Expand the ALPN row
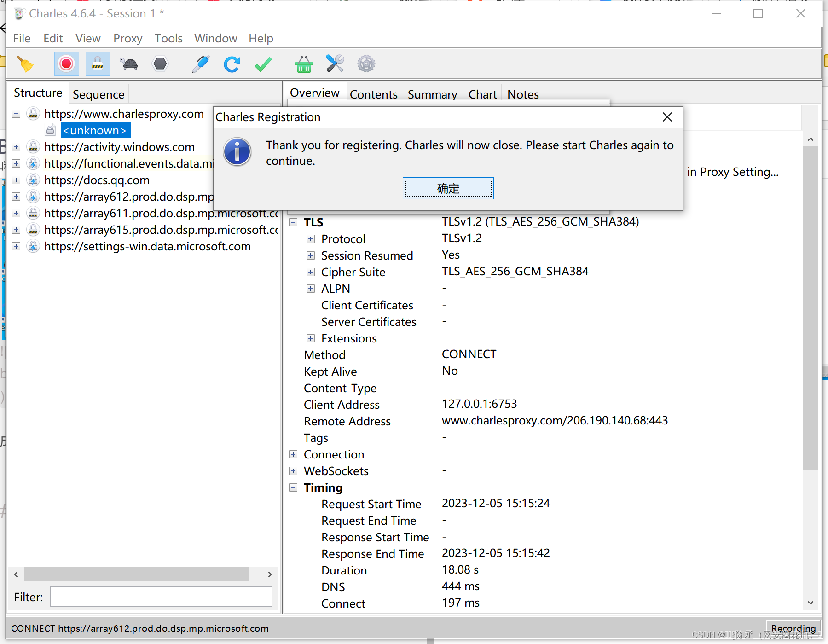This screenshot has height=644, width=828. coord(311,289)
